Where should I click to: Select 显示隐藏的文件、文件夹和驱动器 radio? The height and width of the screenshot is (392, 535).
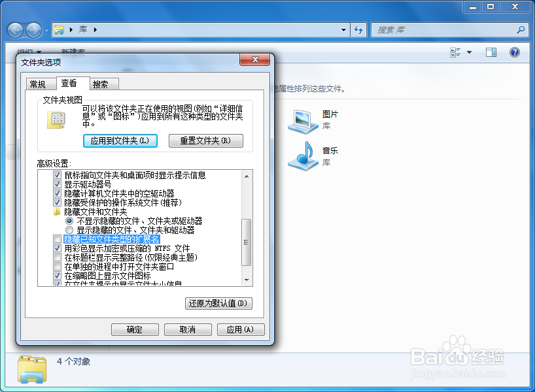(69, 230)
